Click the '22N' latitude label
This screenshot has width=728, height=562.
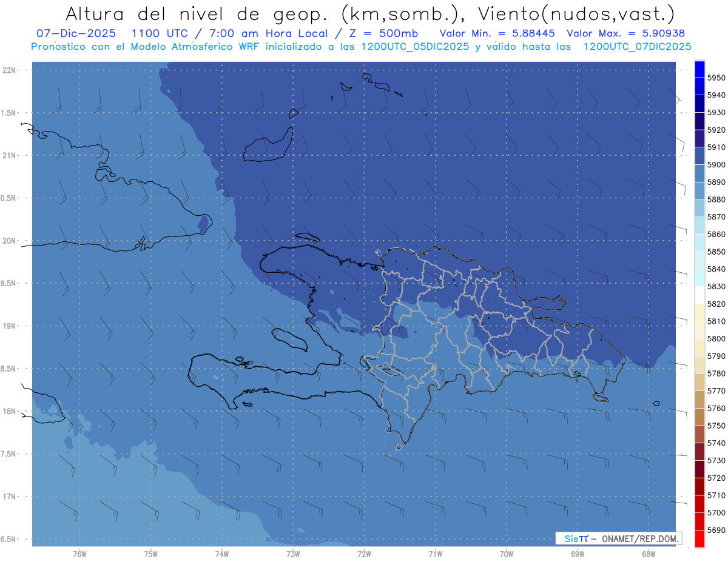click(10, 70)
